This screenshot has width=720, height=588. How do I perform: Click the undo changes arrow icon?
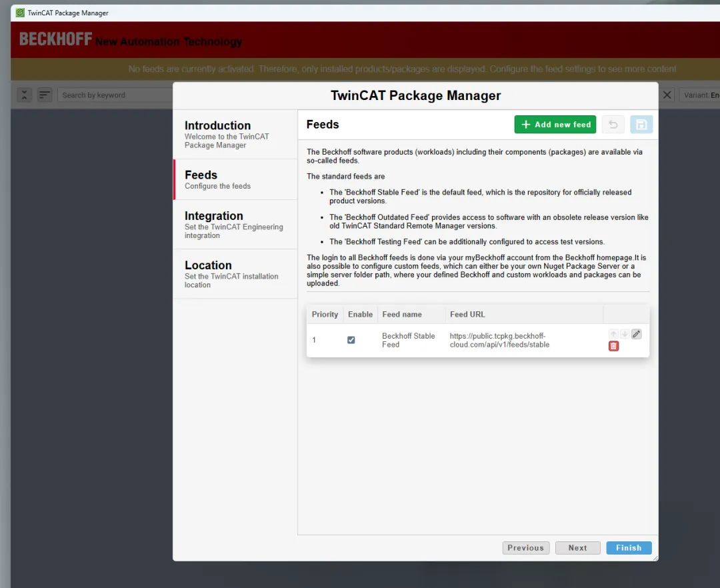pyautogui.click(x=613, y=125)
